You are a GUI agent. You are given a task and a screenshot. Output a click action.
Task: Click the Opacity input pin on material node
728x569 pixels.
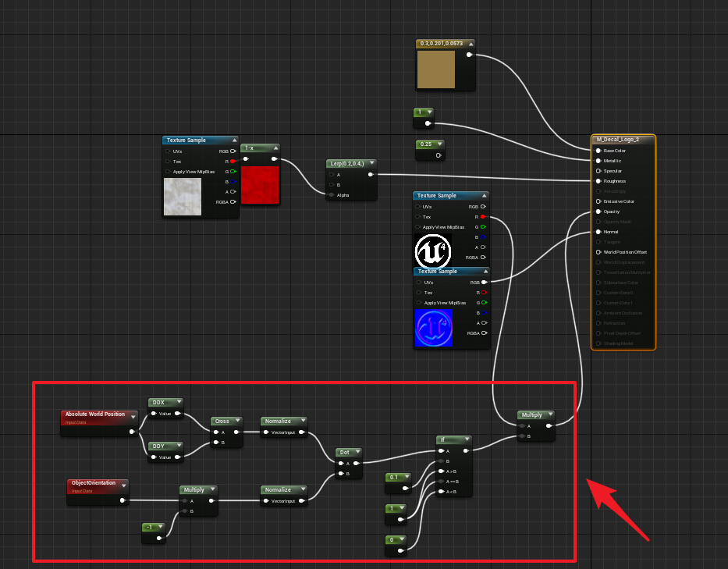(x=598, y=212)
